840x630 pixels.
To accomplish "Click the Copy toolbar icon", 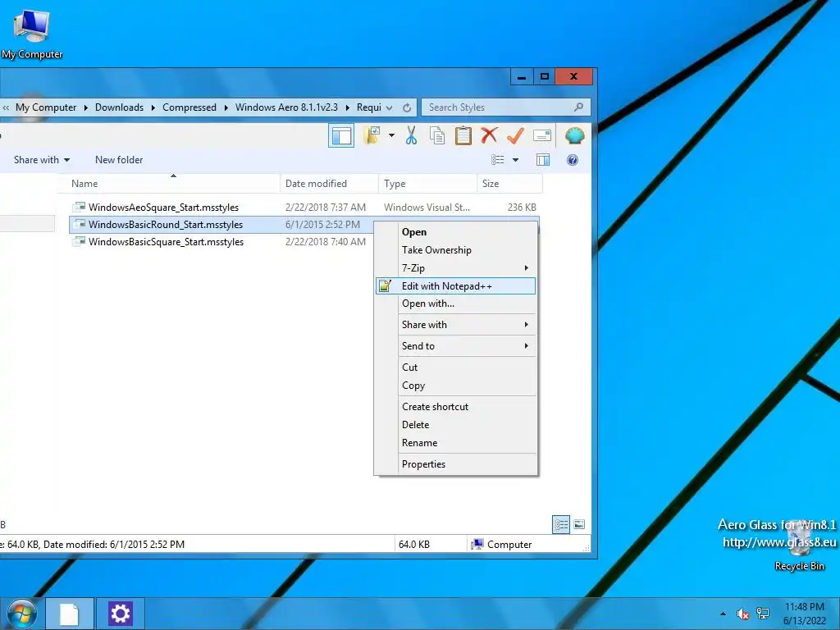I will pos(437,135).
